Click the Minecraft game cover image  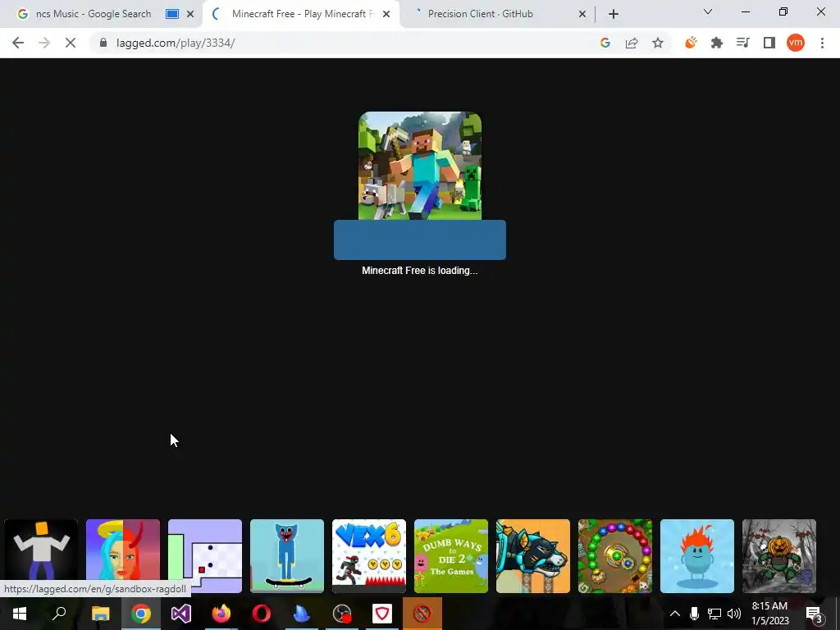pyautogui.click(x=420, y=166)
